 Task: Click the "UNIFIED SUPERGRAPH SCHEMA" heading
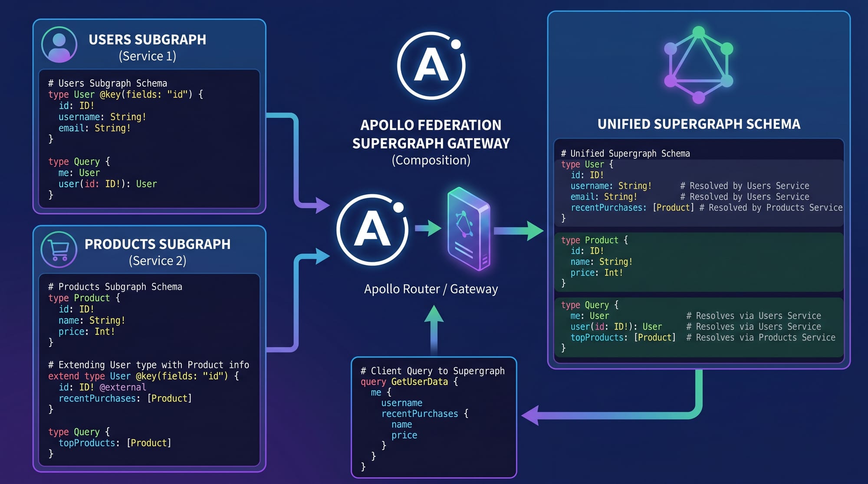pyautogui.click(x=699, y=124)
